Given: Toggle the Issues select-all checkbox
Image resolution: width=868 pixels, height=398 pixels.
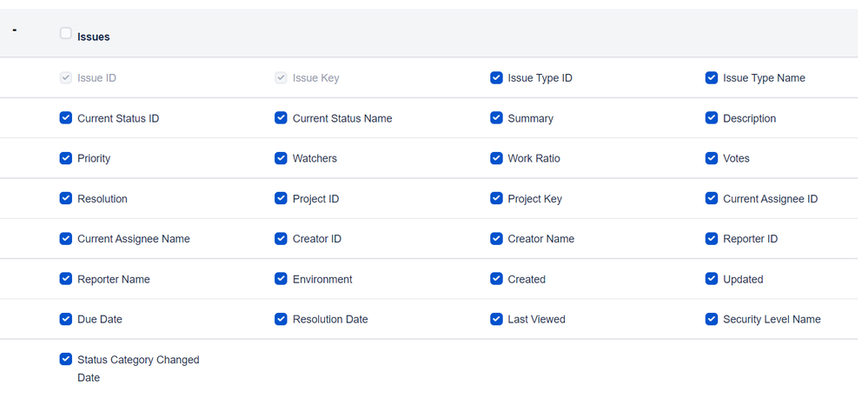Looking at the screenshot, I should point(66,34).
